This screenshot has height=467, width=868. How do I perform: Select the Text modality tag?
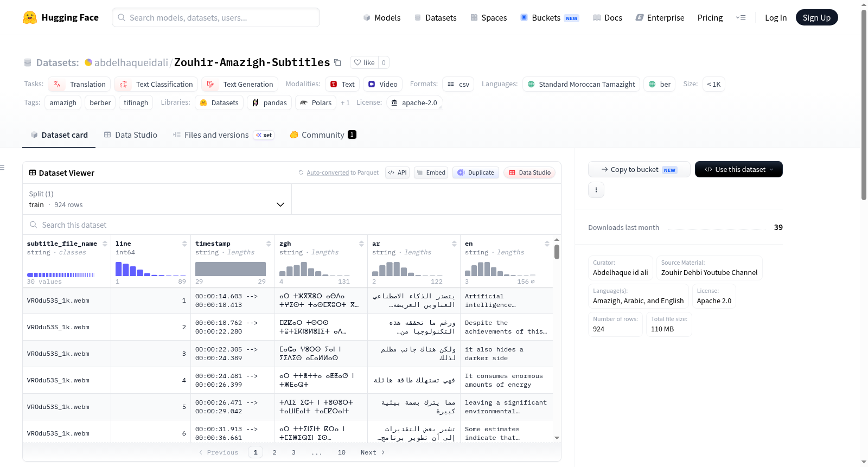click(x=342, y=84)
